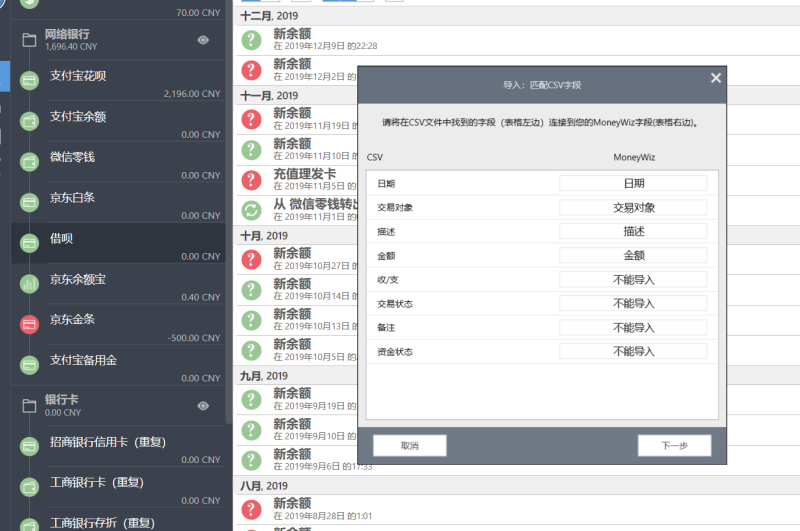Open MoneyWiz field dropdown for 资金状态
This screenshot has height=531, width=800.
tap(633, 351)
